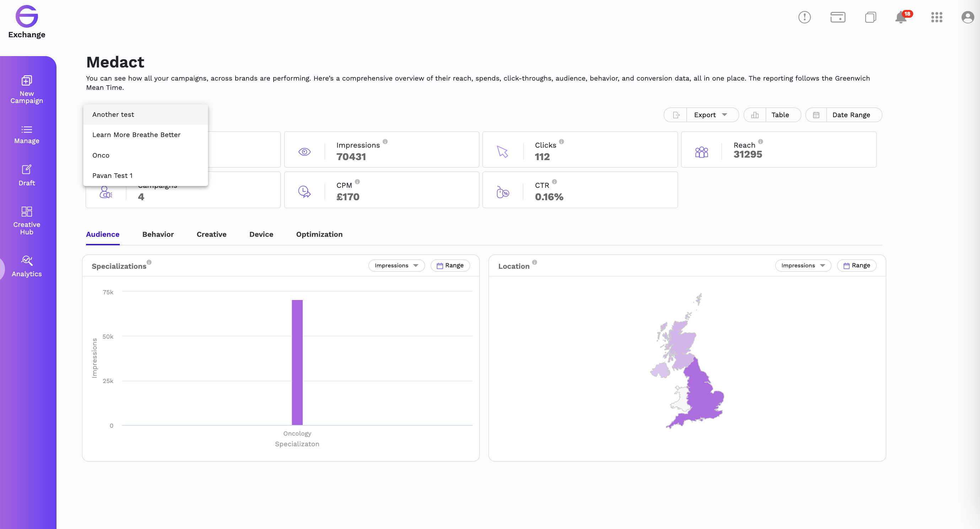Switch to the Optimization tab
This screenshot has width=980, height=529.
click(x=319, y=234)
